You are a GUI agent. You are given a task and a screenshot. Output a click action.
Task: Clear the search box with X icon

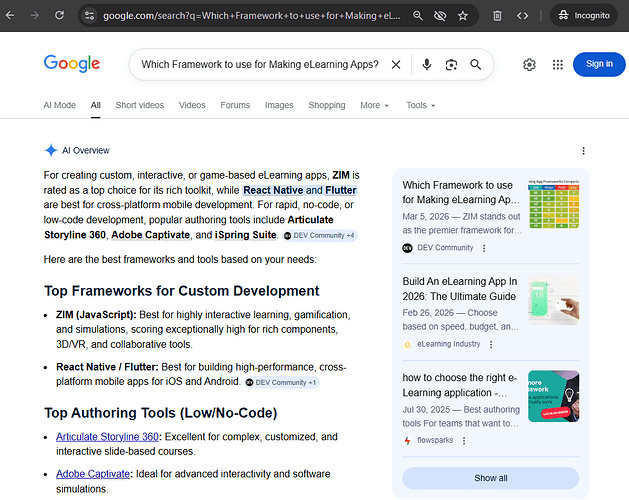[396, 65]
